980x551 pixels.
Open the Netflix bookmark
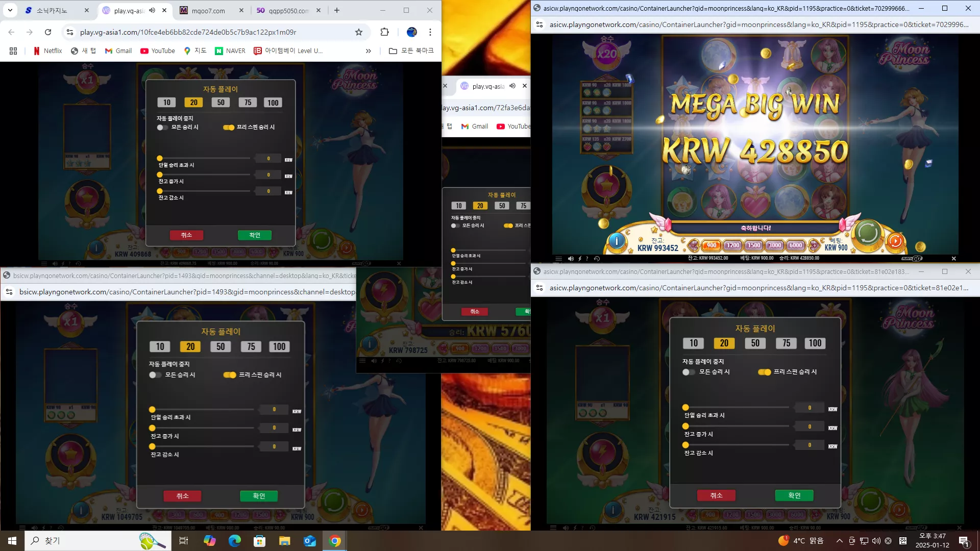pyautogui.click(x=47, y=51)
